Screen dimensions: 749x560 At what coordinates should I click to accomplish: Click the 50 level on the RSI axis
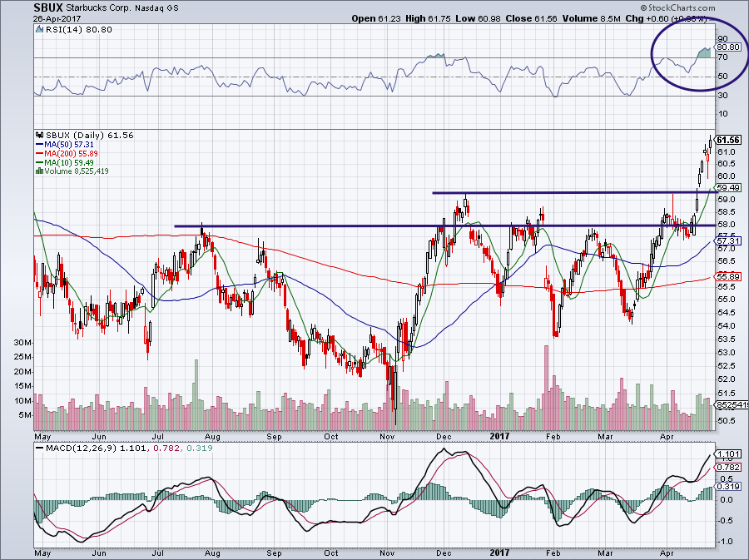(x=722, y=77)
